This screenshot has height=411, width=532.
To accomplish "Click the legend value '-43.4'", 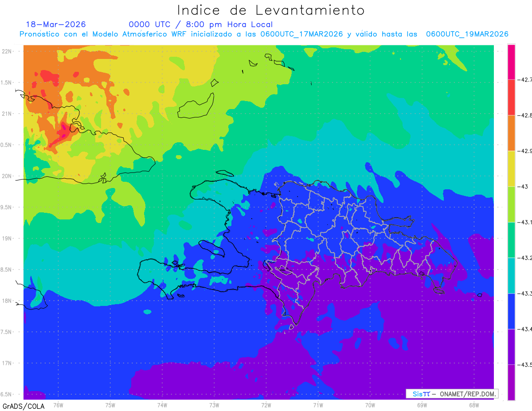I will pos(525,329).
